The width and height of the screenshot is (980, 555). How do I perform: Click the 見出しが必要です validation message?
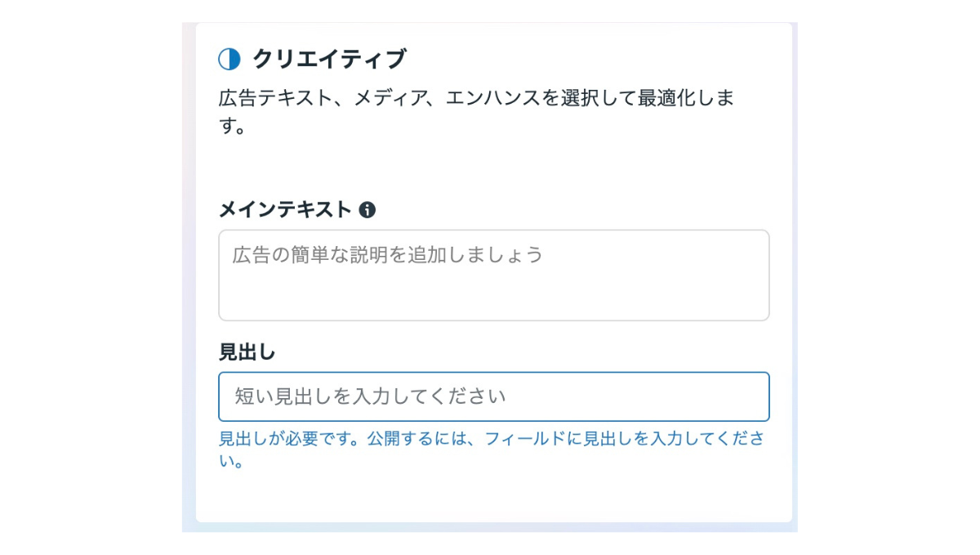[492, 450]
